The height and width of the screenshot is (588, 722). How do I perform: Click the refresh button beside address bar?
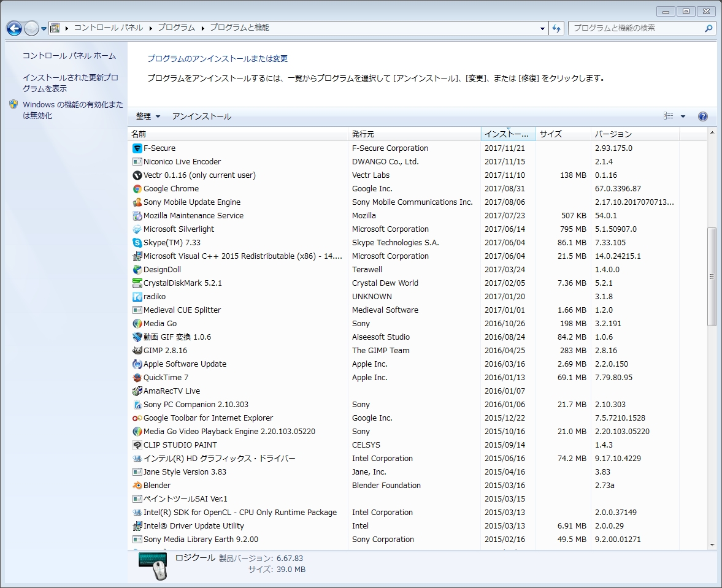point(556,28)
